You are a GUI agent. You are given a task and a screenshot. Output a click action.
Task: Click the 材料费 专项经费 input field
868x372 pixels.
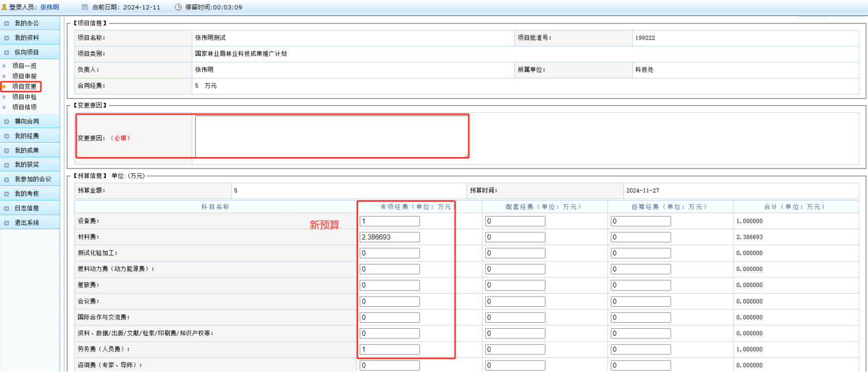coord(389,237)
